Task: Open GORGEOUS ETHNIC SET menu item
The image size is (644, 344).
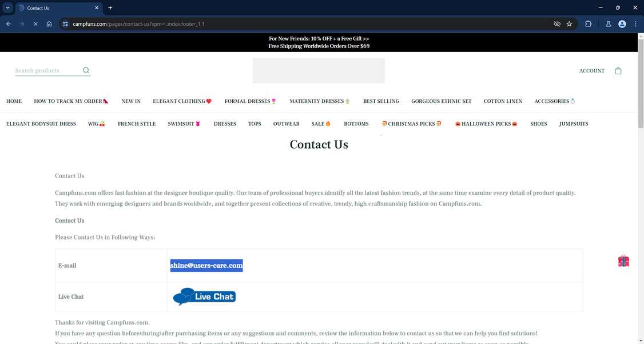Action: 441,101
